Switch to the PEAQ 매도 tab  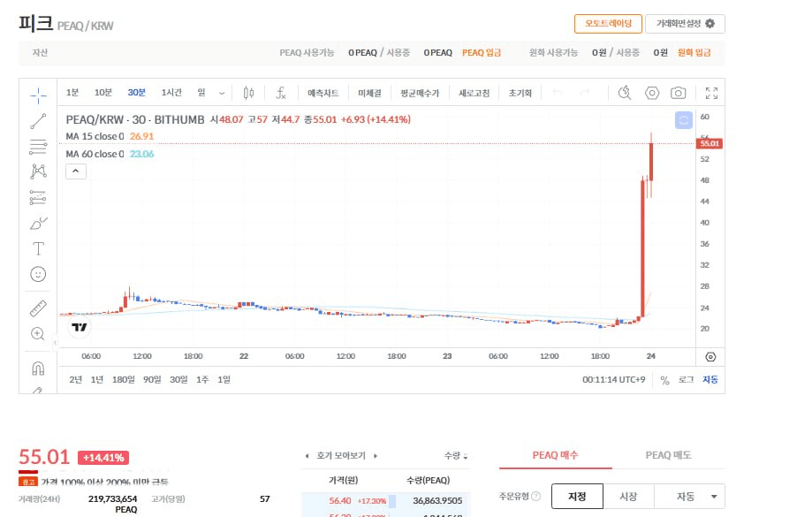pyautogui.click(x=668, y=455)
